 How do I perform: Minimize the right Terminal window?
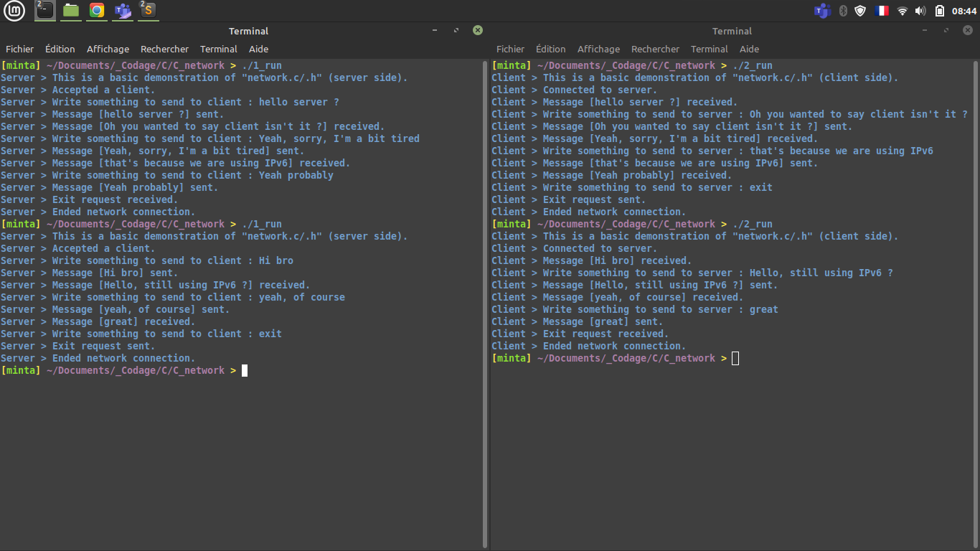click(x=925, y=31)
